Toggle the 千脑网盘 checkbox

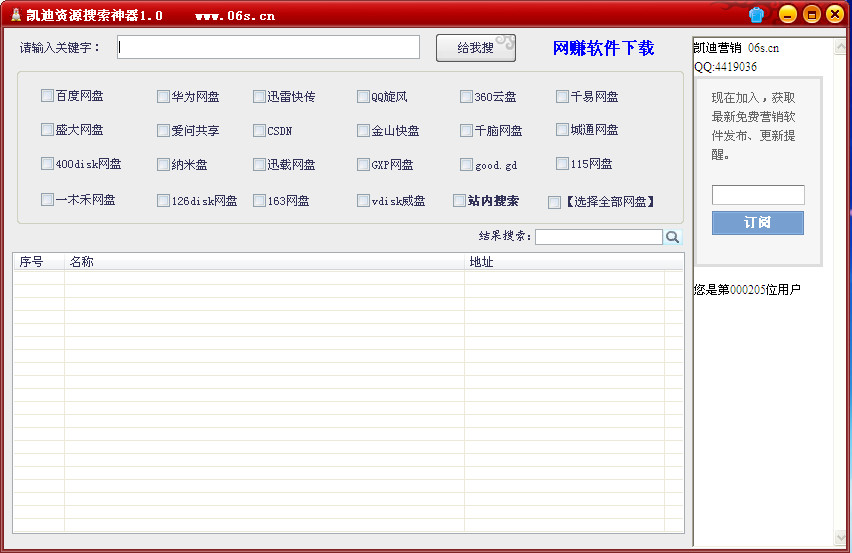coord(466,130)
